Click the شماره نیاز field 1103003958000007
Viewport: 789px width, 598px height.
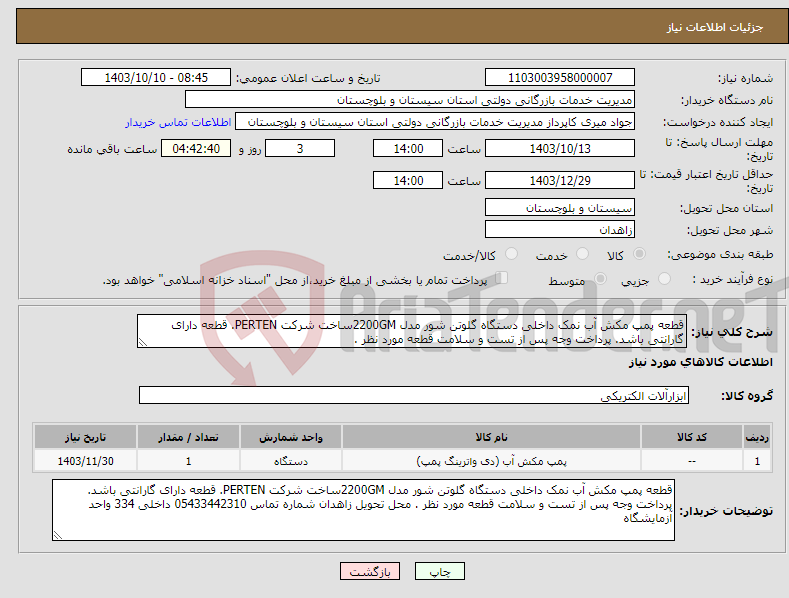click(560, 78)
